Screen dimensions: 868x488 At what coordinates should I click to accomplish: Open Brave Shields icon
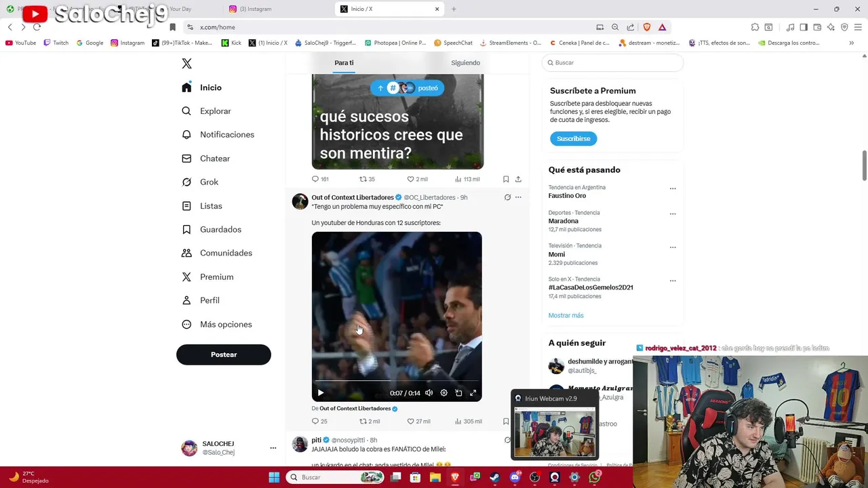pos(646,27)
